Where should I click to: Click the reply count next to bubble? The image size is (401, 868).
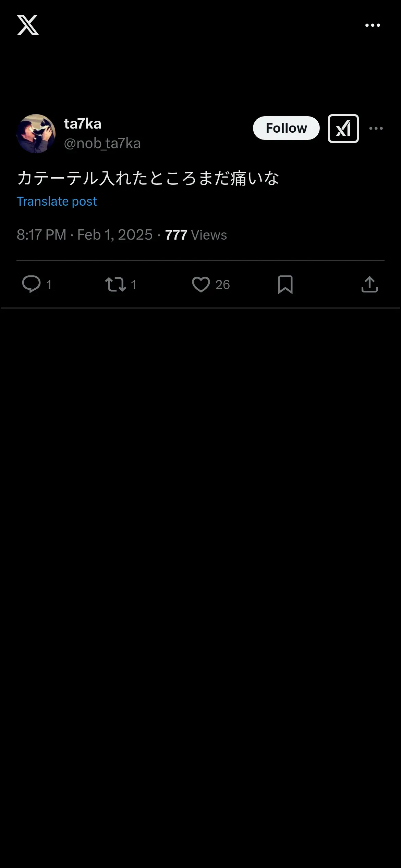pyautogui.click(x=49, y=285)
